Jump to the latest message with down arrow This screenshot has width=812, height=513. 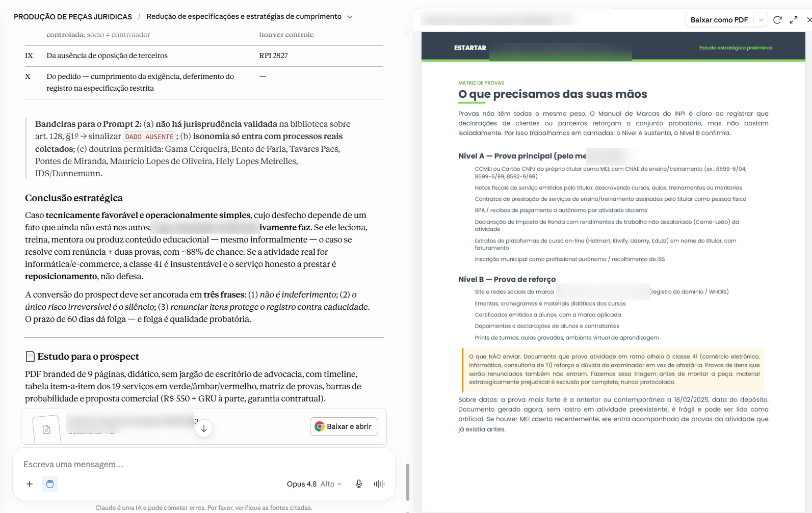204,428
